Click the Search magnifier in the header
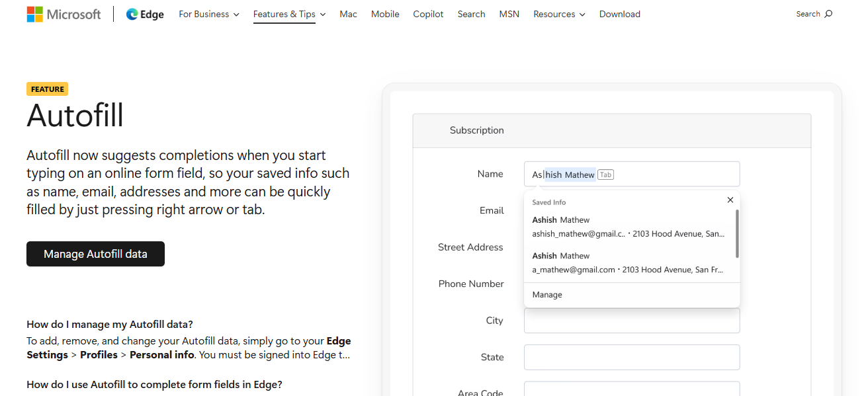The image size is (868, 396). coord(829,14)
